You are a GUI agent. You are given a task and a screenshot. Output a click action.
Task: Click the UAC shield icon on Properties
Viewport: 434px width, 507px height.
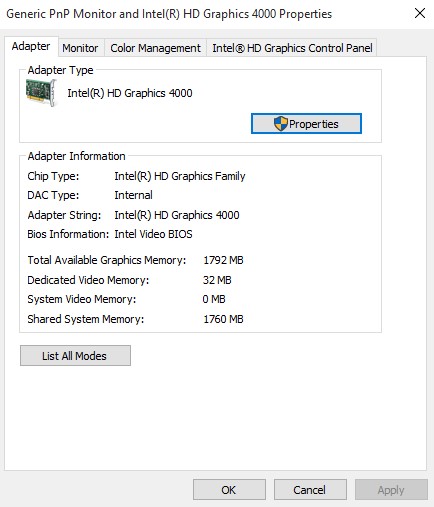pos(280,124)
